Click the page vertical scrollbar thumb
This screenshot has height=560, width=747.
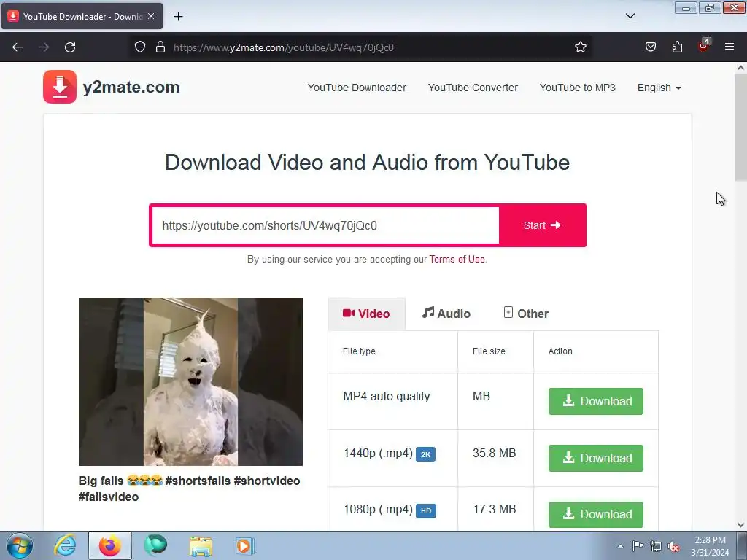[x=740, y=127]
